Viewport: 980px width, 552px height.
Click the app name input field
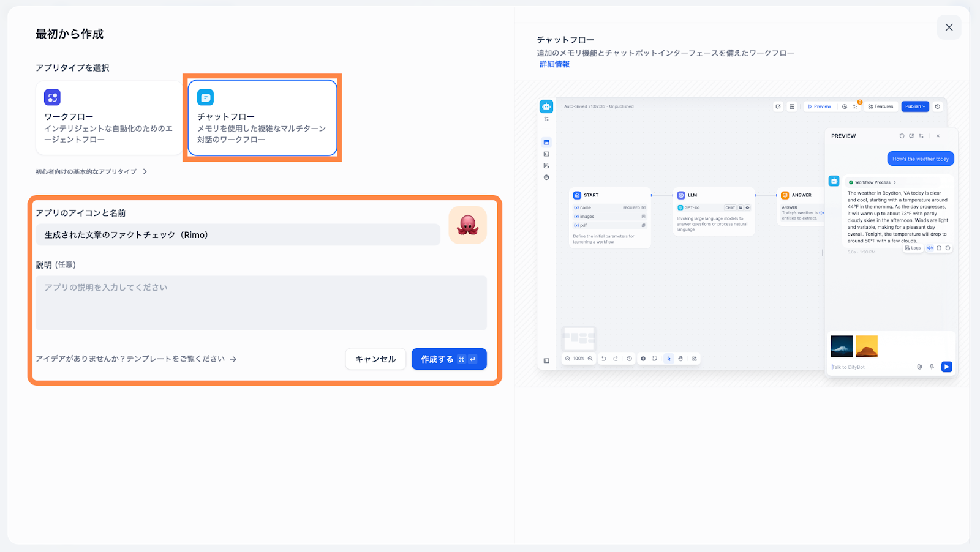(x=238, y=235)
